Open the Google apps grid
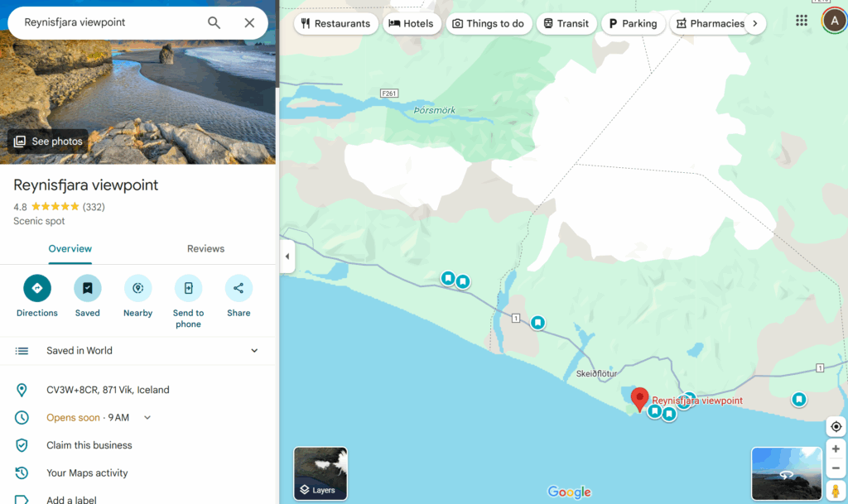Image resolution: width=848 pixels, height=504 pixels. [x=802, y=21]
